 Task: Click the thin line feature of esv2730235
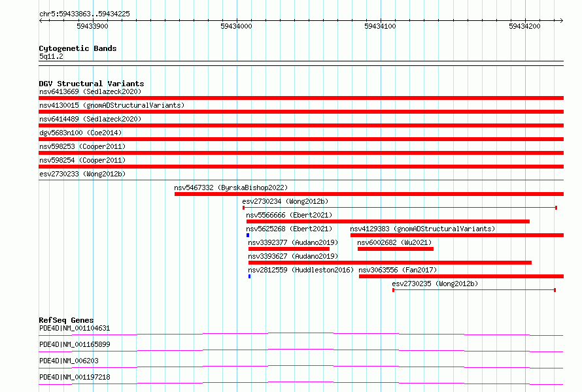click(x=474, y=290)
